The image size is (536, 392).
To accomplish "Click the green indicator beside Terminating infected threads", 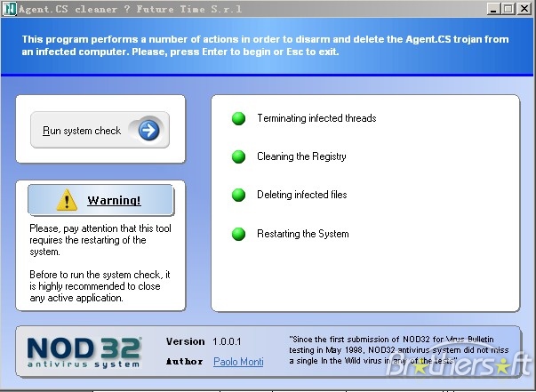I will [x=238, y=118].
